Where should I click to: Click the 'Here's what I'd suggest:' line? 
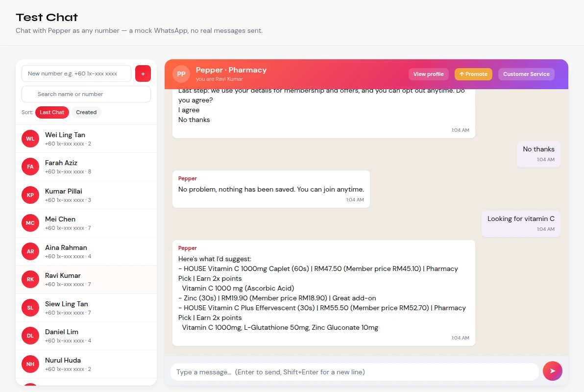pos(215,259)
